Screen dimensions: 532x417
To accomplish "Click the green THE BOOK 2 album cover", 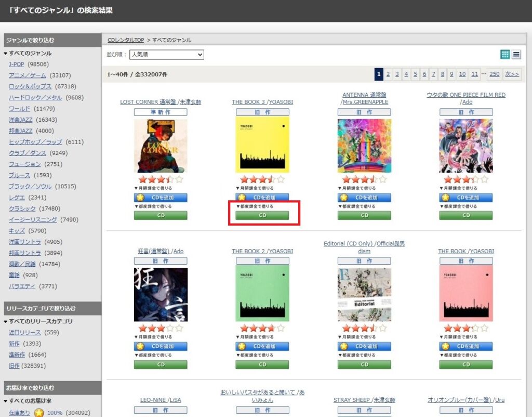I will 262,294.
